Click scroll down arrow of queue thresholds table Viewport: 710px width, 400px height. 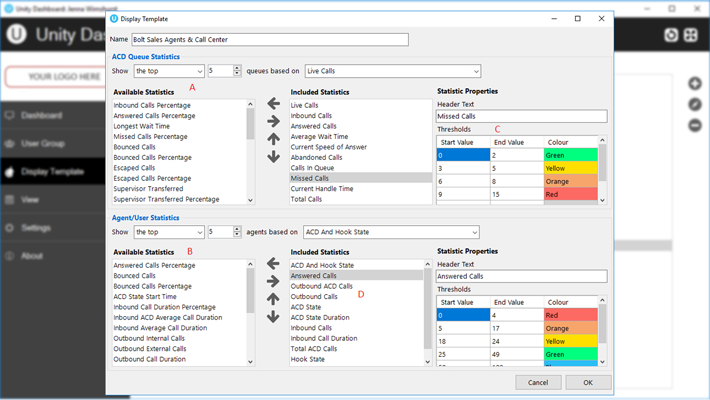click(602, 200)
